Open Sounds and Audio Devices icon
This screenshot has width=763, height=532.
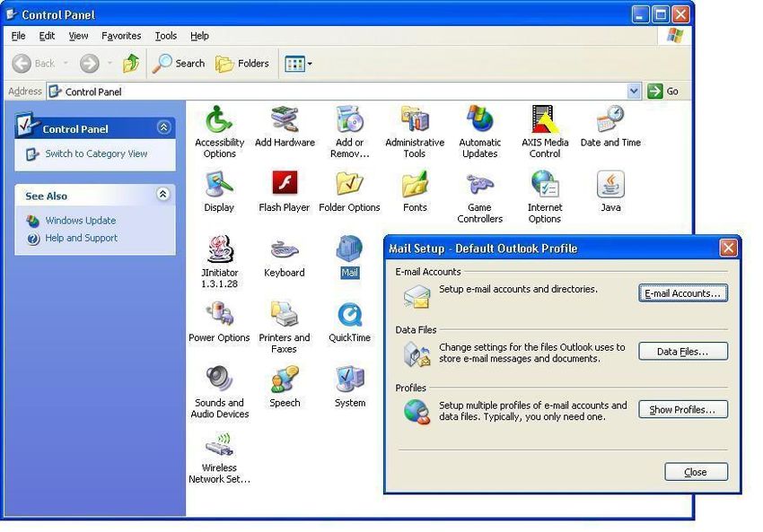[x=219, y=392]
